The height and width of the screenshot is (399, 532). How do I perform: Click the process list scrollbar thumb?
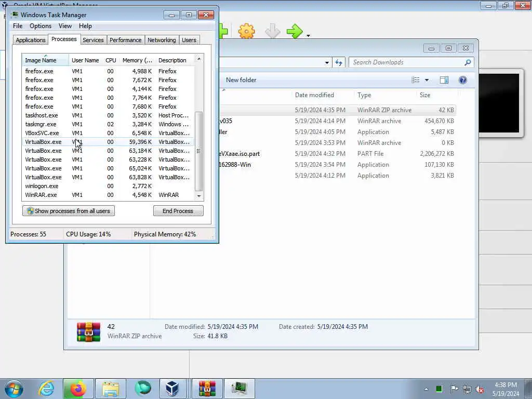point(199,151)
